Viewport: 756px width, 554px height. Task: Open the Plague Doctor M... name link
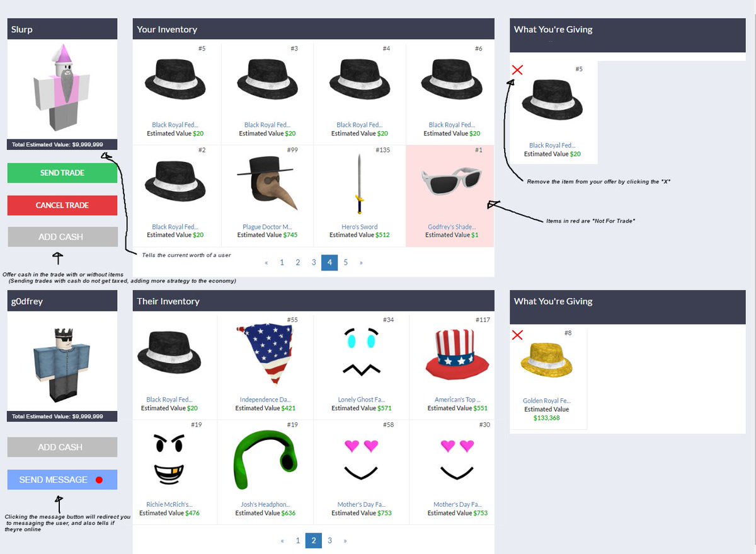pyautogui.click(x=267, y=227)
